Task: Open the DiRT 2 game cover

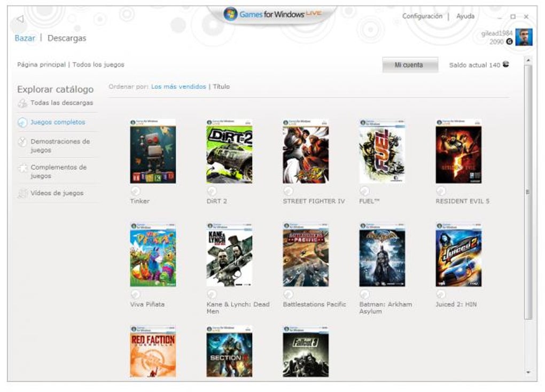Action: (229, 152)
